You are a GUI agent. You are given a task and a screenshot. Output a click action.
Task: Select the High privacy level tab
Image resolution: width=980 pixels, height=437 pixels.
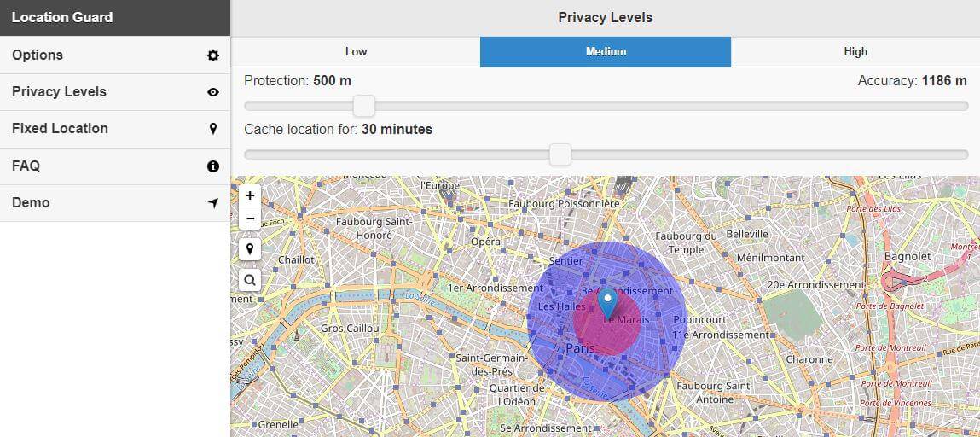click(x=855, y=52)
